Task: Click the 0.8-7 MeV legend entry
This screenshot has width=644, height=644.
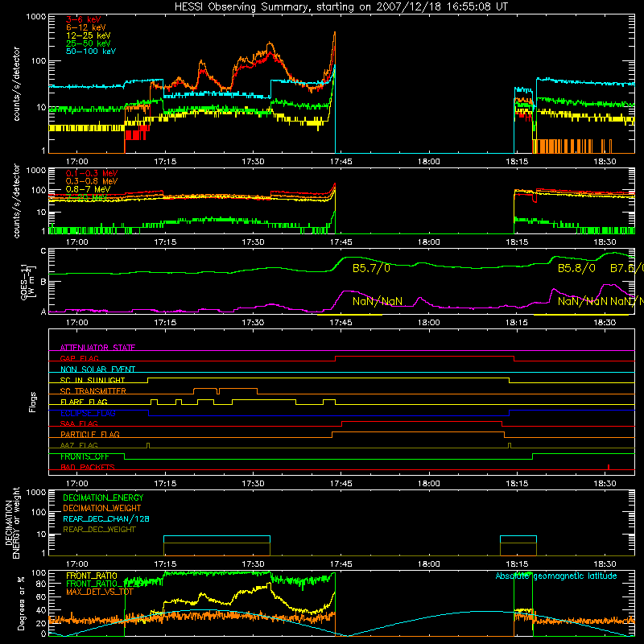Action: pos(88,189)
